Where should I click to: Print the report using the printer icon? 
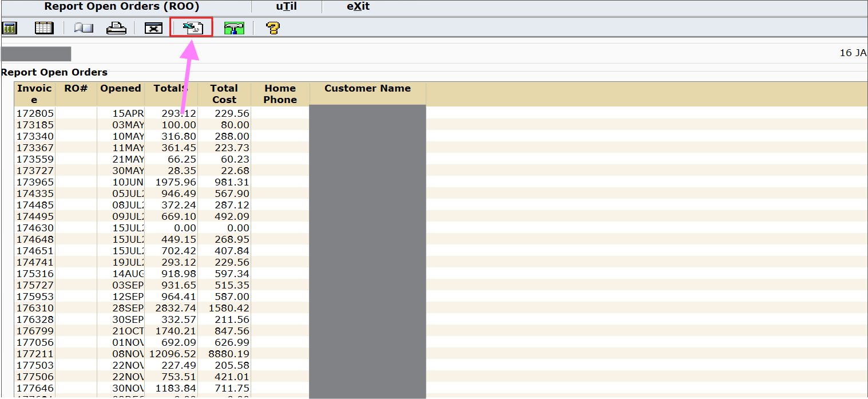click(117, 27)
